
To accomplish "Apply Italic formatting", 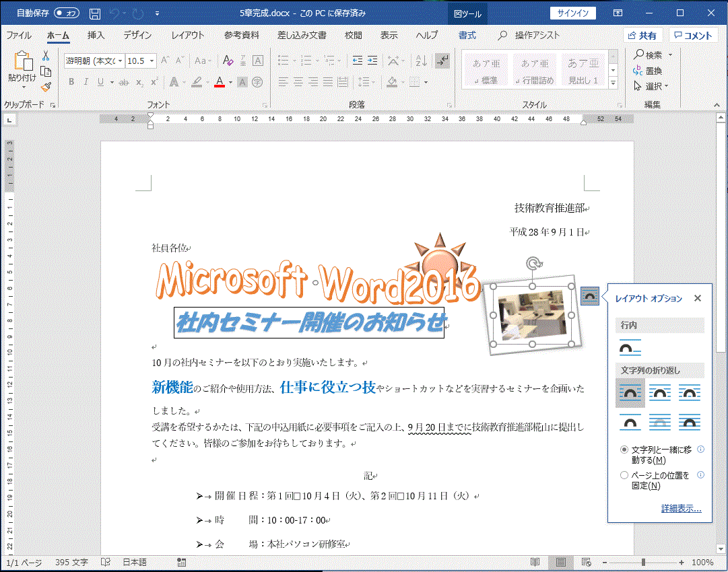I will (x=86, y=82).
